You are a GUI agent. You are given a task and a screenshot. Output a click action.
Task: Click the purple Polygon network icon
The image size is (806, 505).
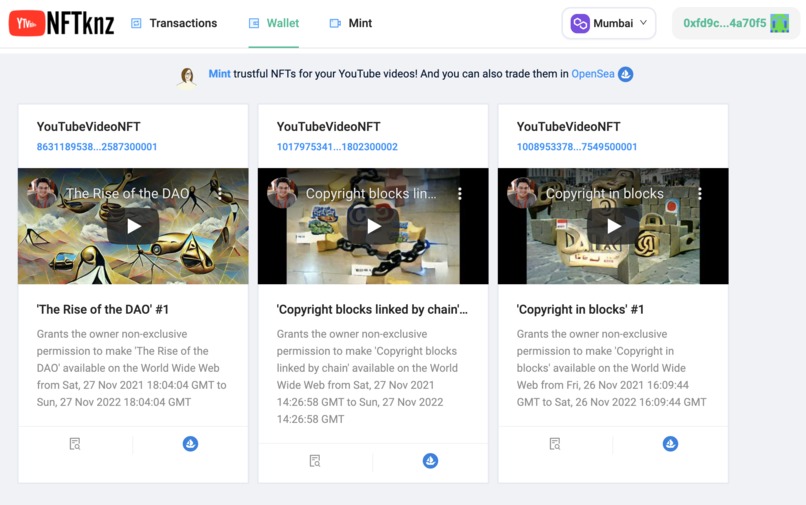[x=580, y=23]
